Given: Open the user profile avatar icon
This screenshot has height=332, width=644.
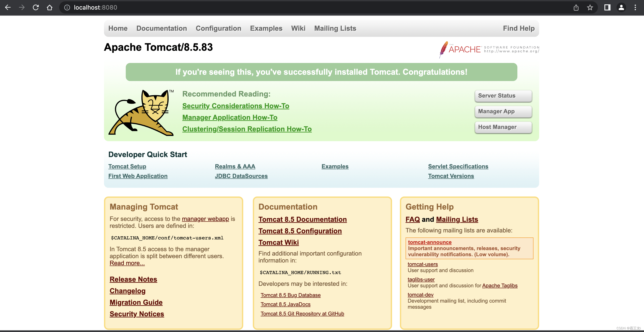Looking at the screenshot, I should [x=621, y=7].
